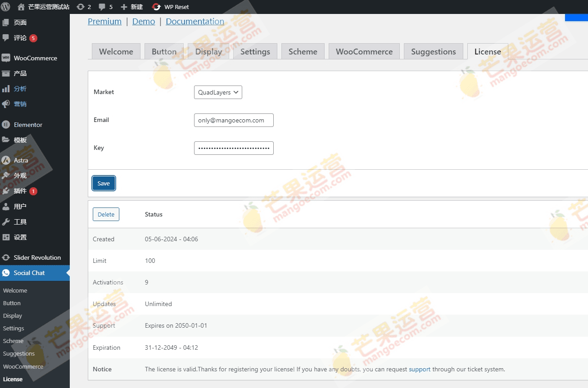Click the 页面 pages icon in sidebar
The image size is (588, 388).
[x=6, y=22]
